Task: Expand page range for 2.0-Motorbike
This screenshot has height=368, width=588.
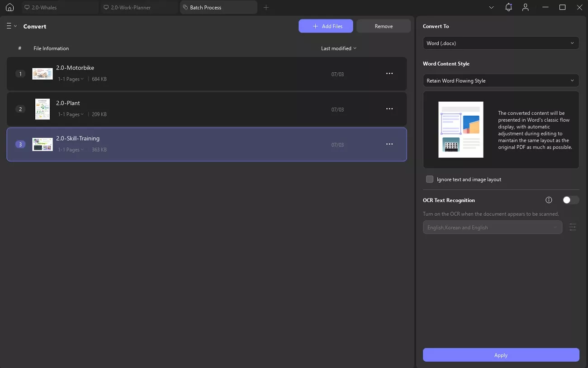Action: (x=71, y=79)
